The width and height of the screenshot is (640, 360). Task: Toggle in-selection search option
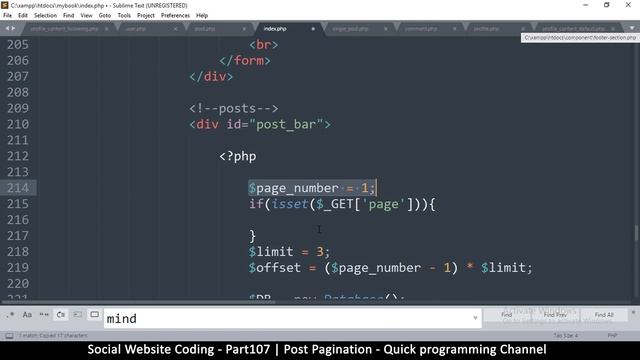tap(78, 315)
